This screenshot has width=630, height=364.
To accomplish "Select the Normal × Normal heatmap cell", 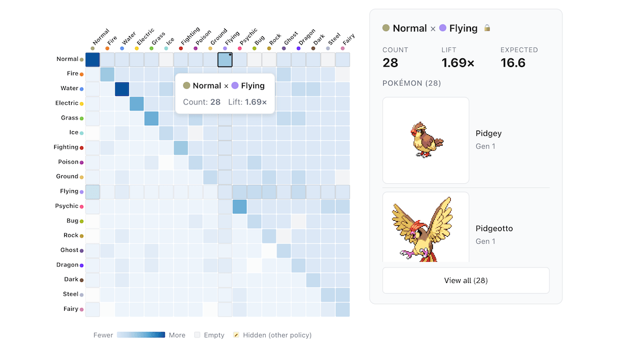I will click(92, 60).
